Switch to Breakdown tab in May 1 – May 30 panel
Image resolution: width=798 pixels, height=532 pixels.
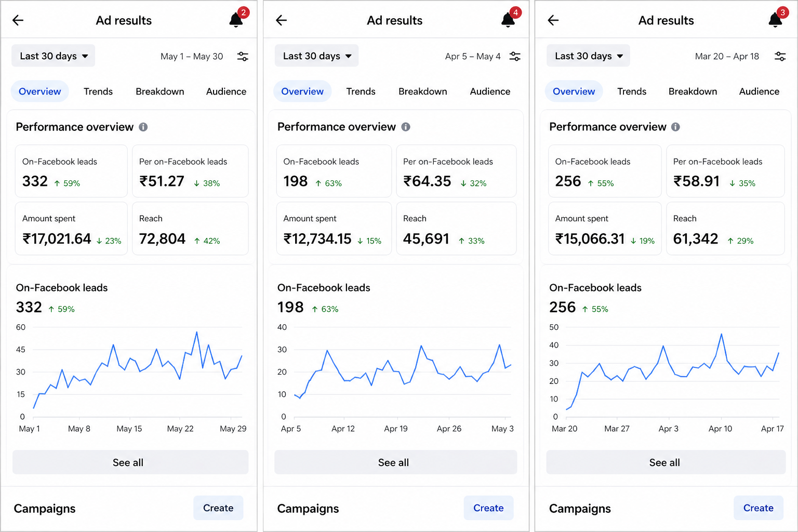(x=160, y=91)
